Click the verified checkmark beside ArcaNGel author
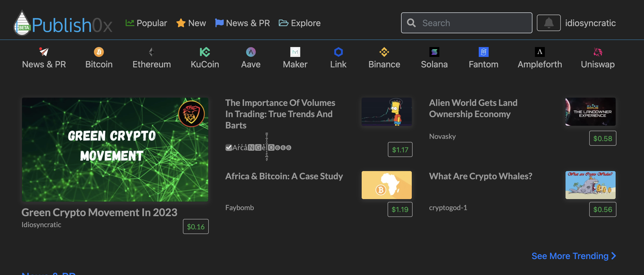Image resolution: width=644 pixels, height=275 pixels. tap(229, 148)
